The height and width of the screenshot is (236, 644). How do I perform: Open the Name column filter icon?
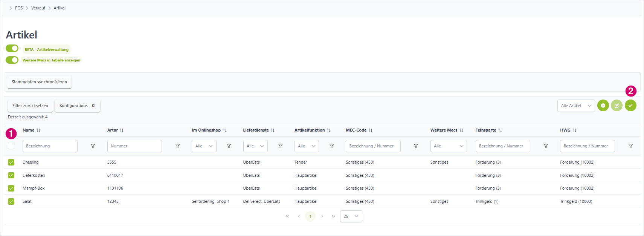tap(93, 146)
